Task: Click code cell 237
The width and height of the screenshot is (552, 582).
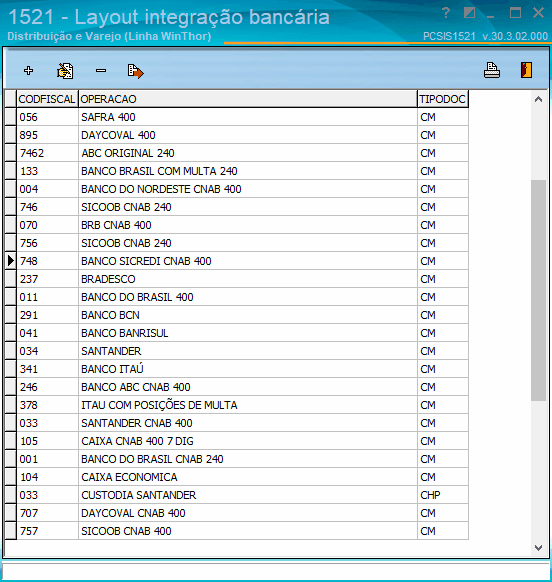Action: tap(47, 279)
